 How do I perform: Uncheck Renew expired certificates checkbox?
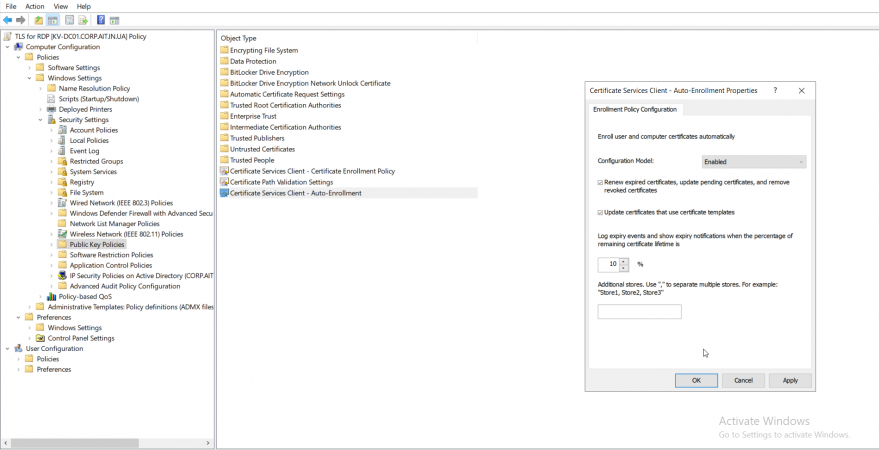point(601,182)
